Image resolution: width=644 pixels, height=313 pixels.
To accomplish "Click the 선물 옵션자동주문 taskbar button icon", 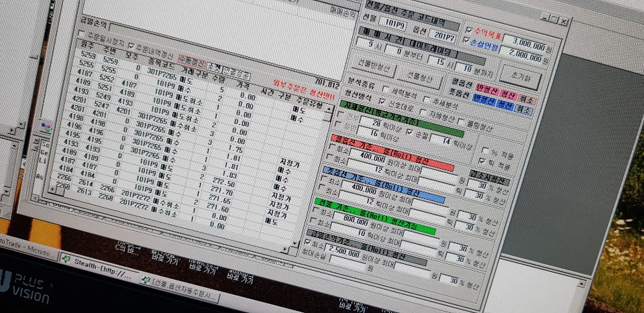I will point(146,279).
